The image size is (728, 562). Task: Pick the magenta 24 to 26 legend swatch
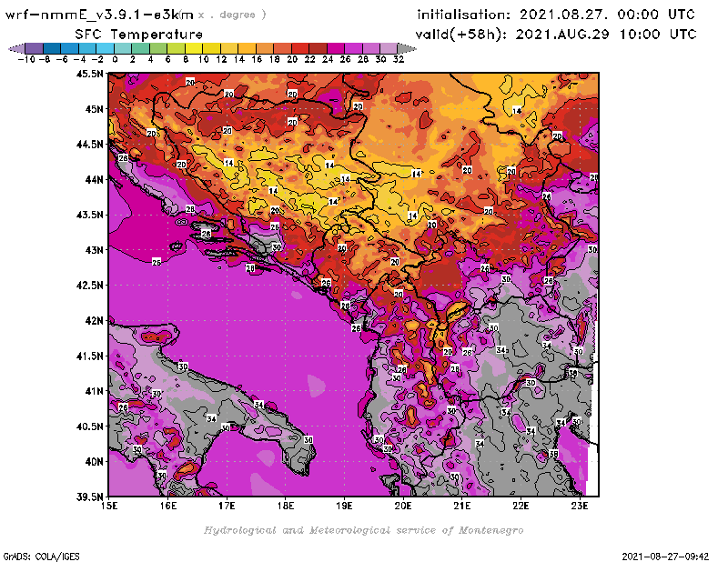coord(335,48)
